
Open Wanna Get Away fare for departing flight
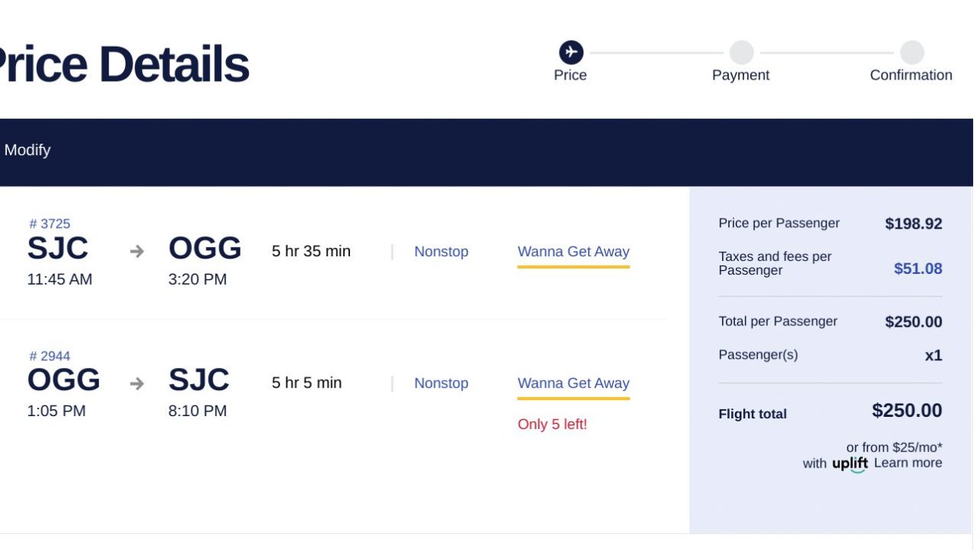point(573,252)
